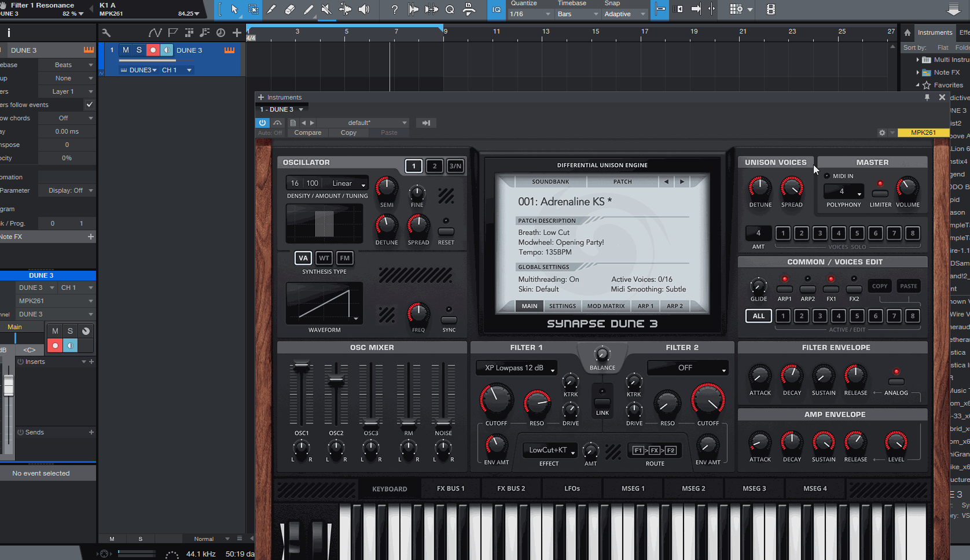Select the Listen speaker tool
The image size is (970, 560).
tap(363, 9)
